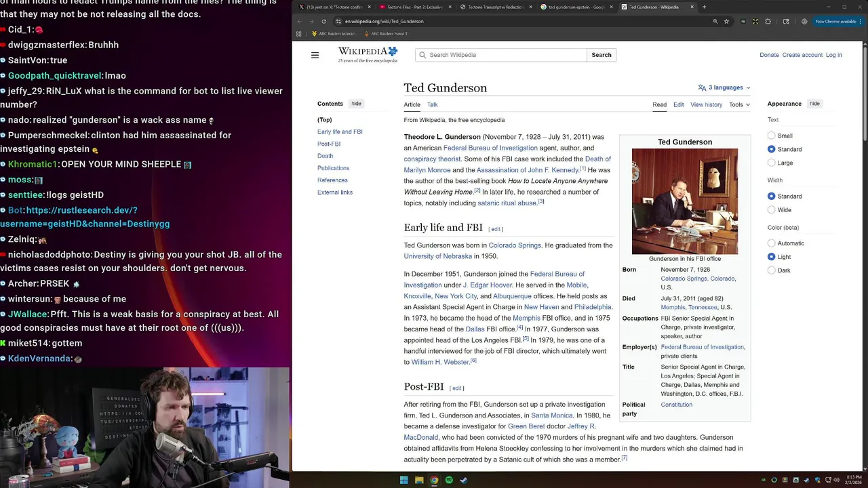The image size is (868, 488).
Task: Select Standard width radio button
Action: pos(771,196)
